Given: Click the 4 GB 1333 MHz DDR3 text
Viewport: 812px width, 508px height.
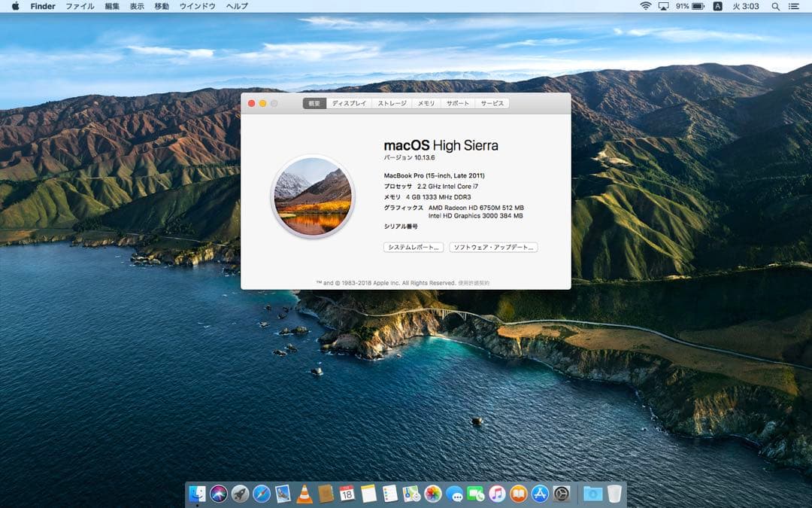Looking at the screenshot, I should (x=438, y=197).
